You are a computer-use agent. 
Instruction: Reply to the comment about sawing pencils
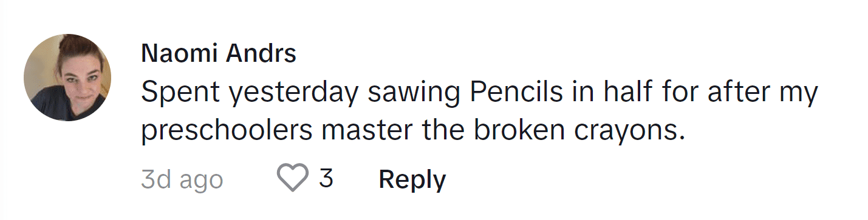(x=412, y=179)
